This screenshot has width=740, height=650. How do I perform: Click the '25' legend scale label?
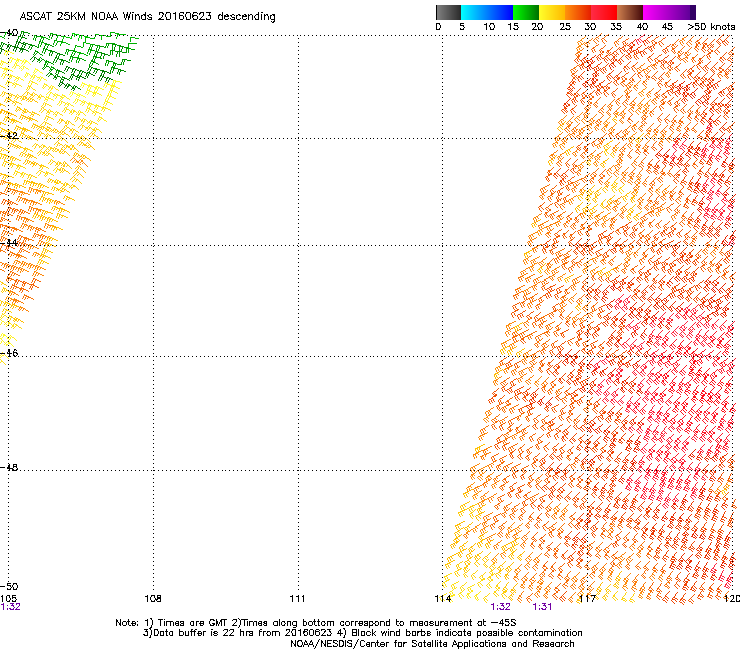pyautogui.click(x=565, y=27)
